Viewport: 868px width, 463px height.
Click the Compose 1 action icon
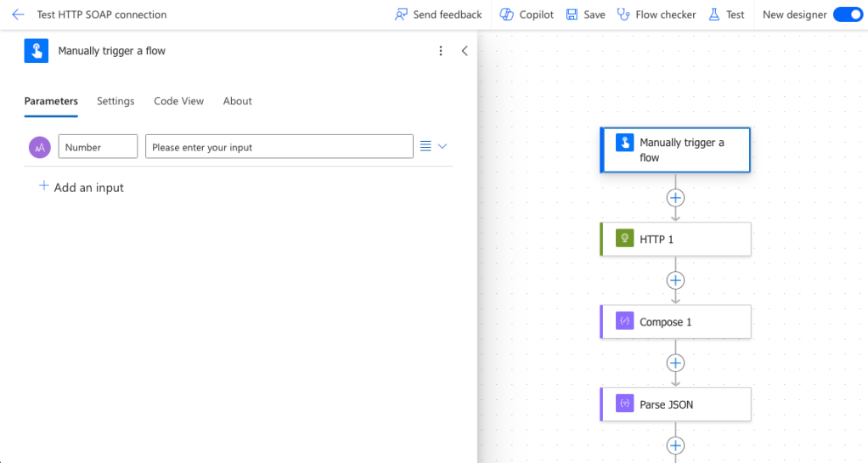coord(625,322)
